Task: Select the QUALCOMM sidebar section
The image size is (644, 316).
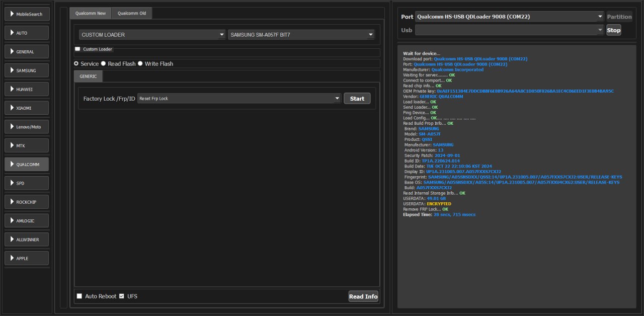Action: point(27,164)
